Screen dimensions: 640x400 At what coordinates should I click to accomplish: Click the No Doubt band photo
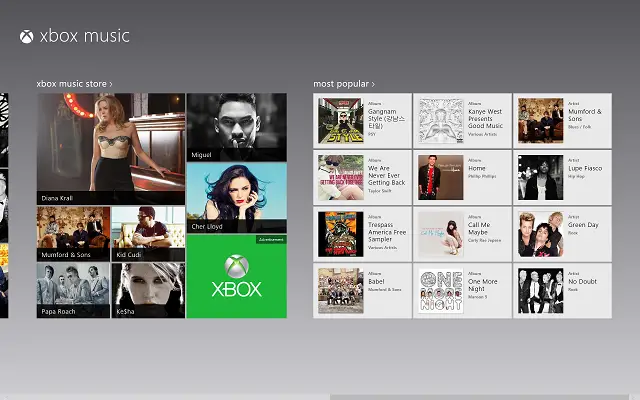[541, 291]
